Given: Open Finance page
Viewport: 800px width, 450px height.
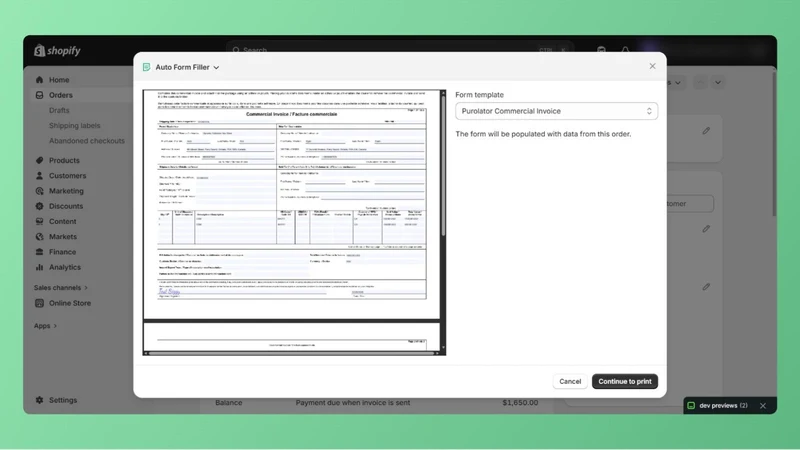Looking at the screenshot, I should click(x=62, y=252).
